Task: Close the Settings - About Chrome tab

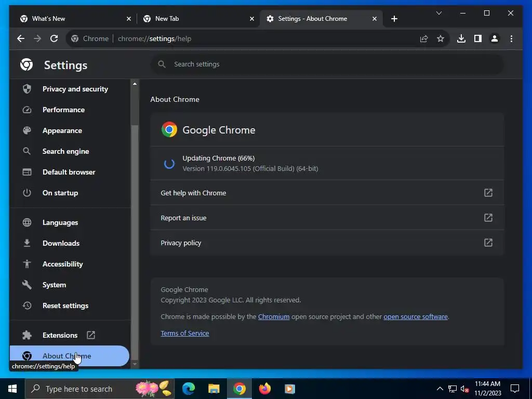Action: (375, 19)
